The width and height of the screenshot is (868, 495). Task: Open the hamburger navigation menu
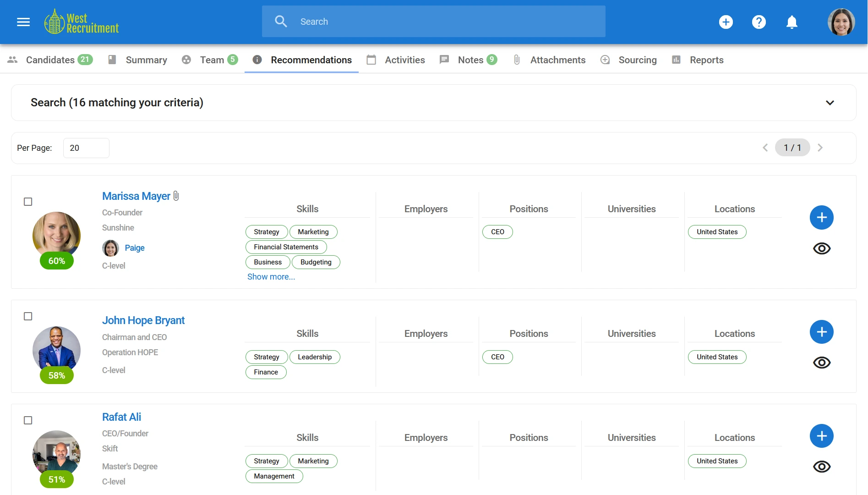coord(23,22)
